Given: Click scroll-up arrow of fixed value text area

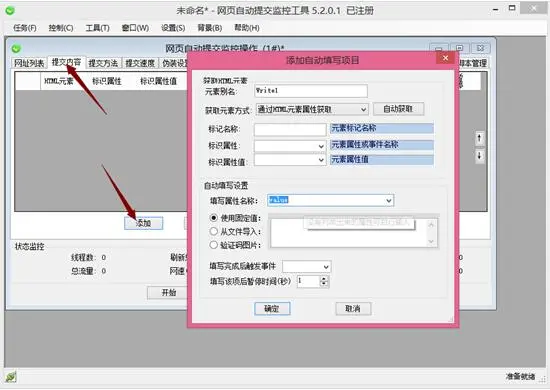Looking at the screenshot, I should coord(431,224).
